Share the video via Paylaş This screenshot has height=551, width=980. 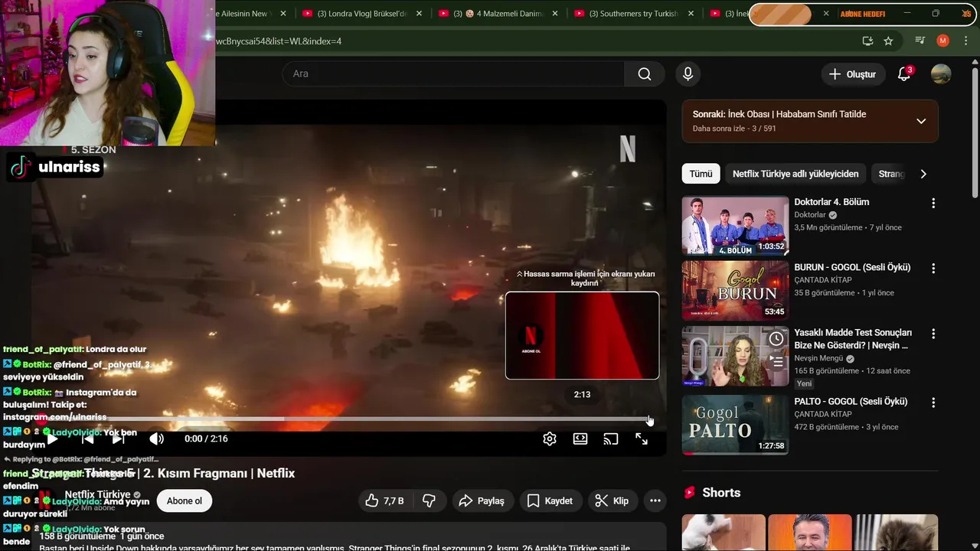[x=482, y=500]
